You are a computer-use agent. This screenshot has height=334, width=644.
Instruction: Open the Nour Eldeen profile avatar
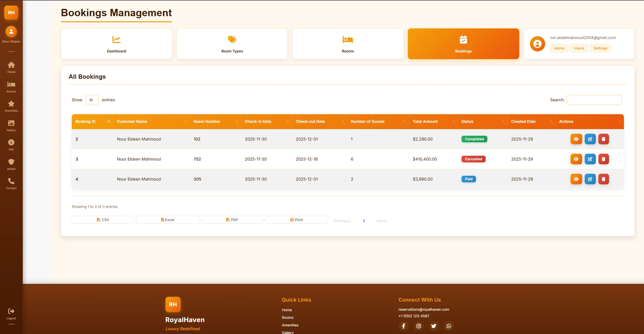(x=11, y=32)
